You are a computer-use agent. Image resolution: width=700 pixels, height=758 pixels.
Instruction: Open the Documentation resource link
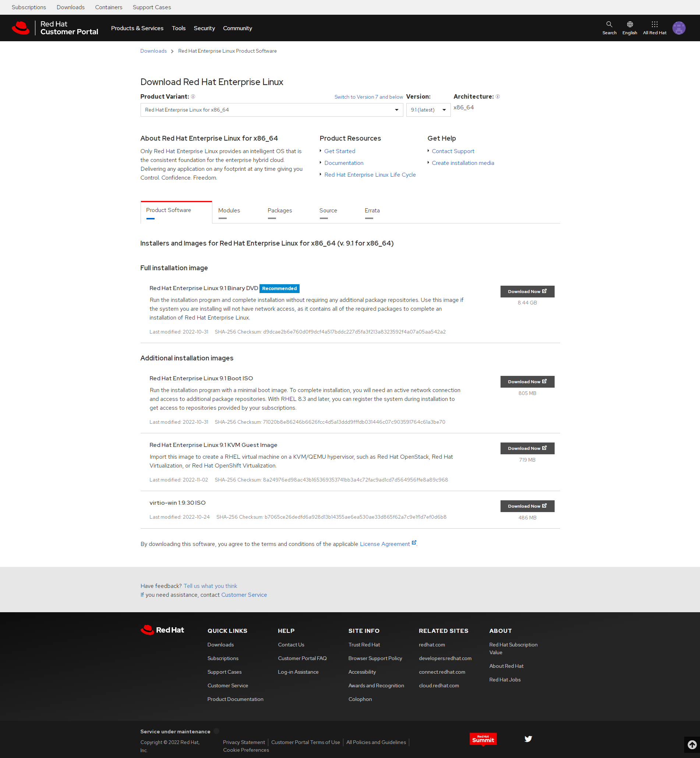tap(344, 163)
